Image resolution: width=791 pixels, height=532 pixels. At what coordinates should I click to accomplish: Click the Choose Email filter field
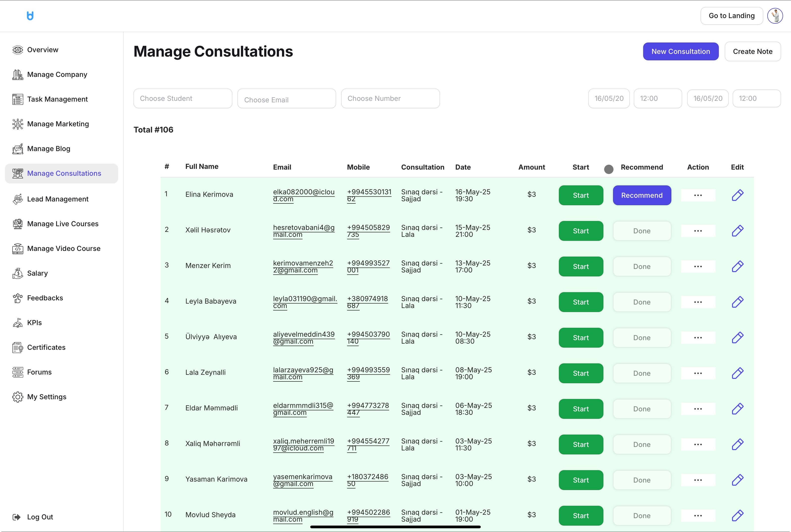click(286, 99)
